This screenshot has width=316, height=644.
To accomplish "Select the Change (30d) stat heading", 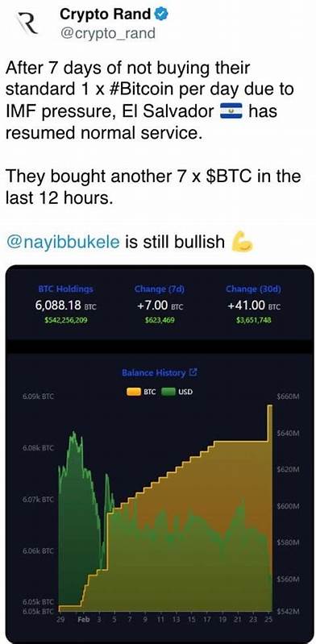I will (x=252, y=289).
